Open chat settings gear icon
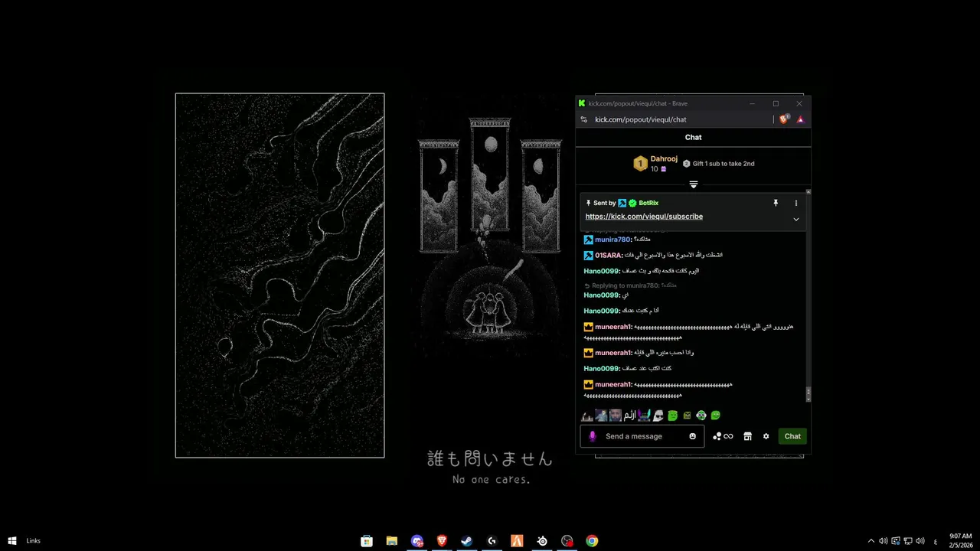The height and width of the screenshot is (551, 980). pyautogui.click(x=766, y=436)
